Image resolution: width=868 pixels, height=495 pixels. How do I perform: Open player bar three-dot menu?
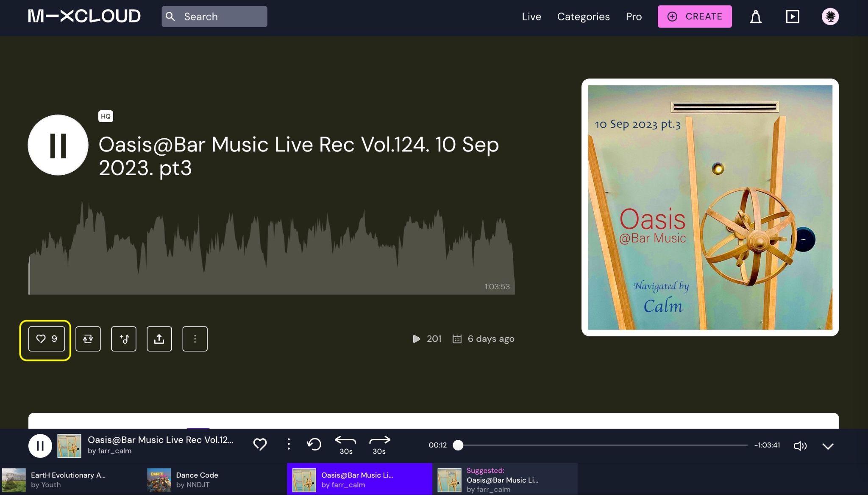[x=289, y=445]
